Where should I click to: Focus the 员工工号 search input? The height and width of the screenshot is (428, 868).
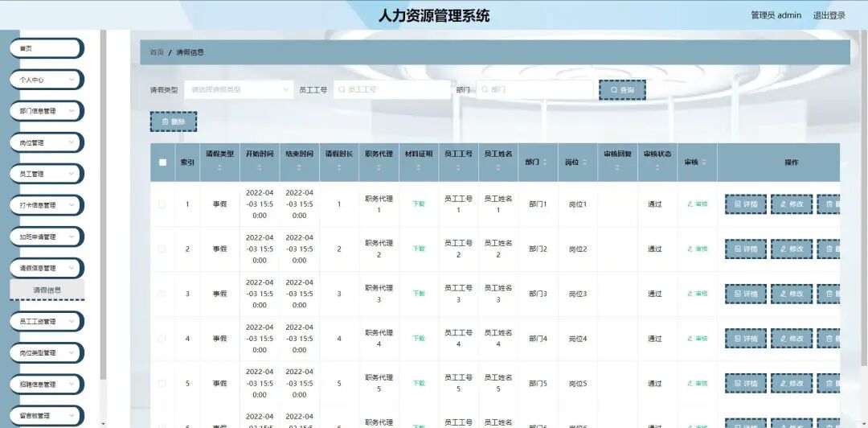392,90
